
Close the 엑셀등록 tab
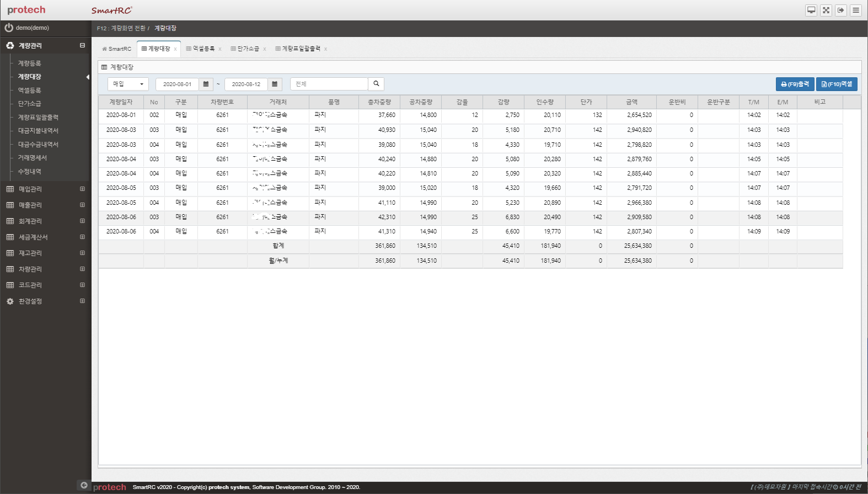[220, 49]
